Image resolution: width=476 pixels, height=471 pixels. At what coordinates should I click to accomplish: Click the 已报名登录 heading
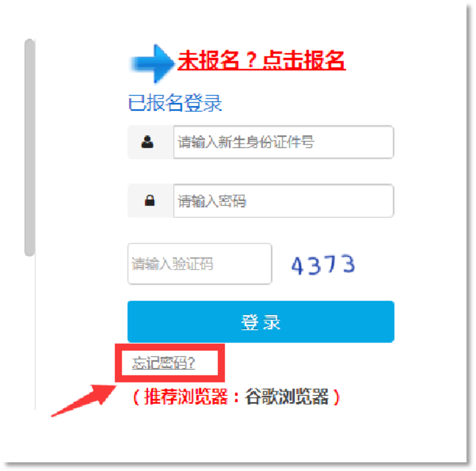click(175, 103)
